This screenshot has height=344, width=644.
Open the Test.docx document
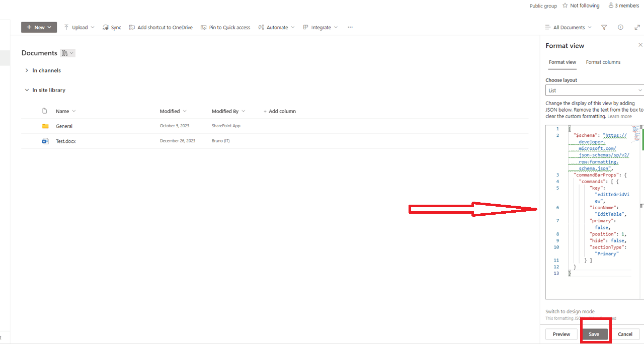66,141
